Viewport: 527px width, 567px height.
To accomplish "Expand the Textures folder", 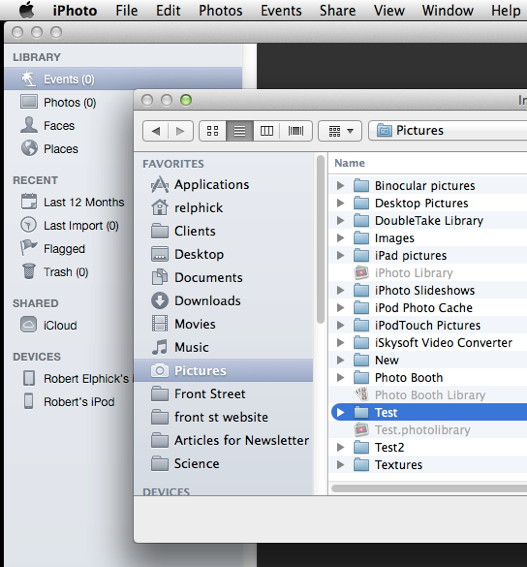I will [340, 464].
